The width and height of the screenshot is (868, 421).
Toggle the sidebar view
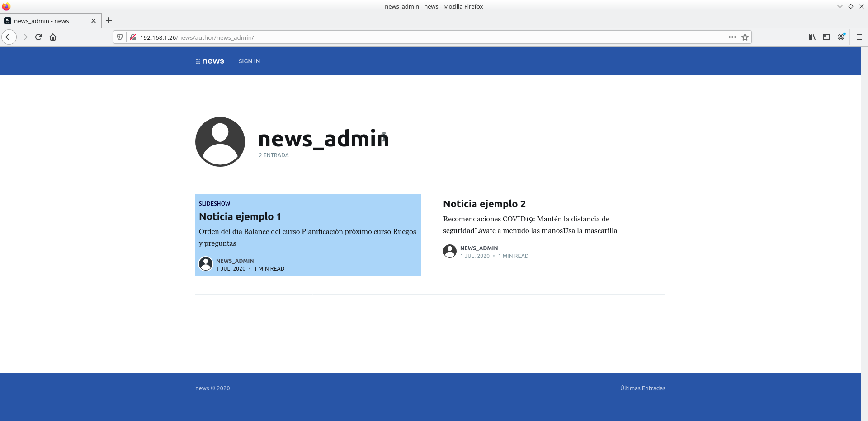[826, 37]
